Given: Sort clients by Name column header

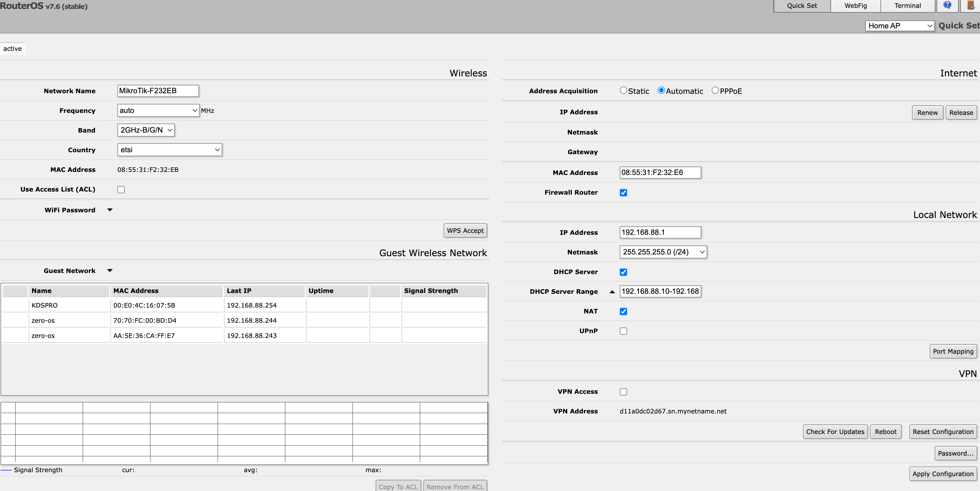Looking at the screenshot, I should [69, 290].
